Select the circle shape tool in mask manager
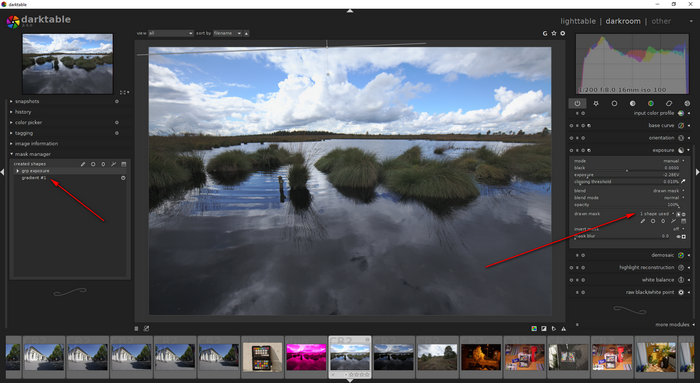The width and height of the screenshot is (700, 383). click(x=93, y=164)
